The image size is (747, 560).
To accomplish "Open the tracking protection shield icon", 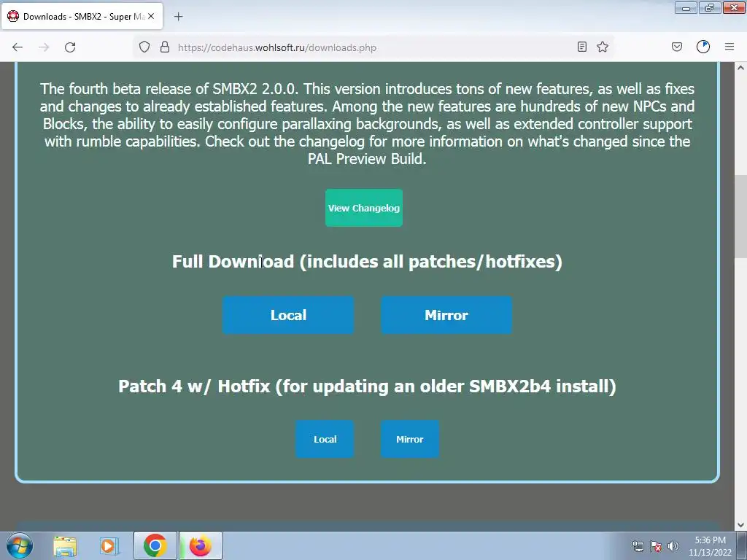I will click(x=144, y=47).
